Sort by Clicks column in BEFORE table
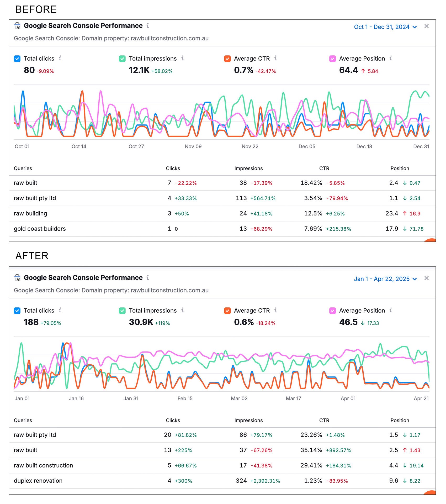 coord(173,168)
